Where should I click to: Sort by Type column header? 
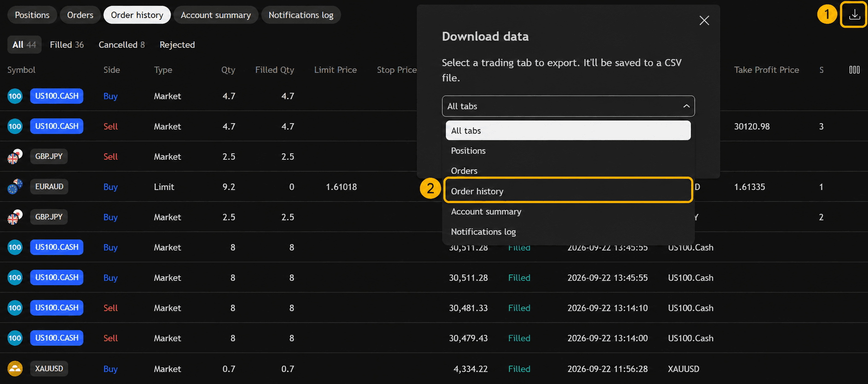pyautogui.click(x=163, y=70)
